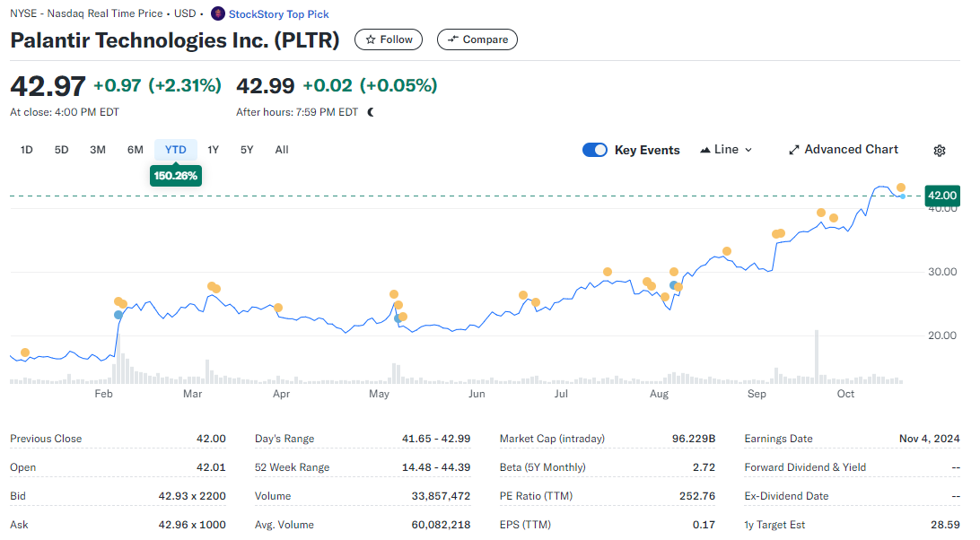
Task: Click Earnings Date Nov 4, 2024
Action: [x=930, y=439]
